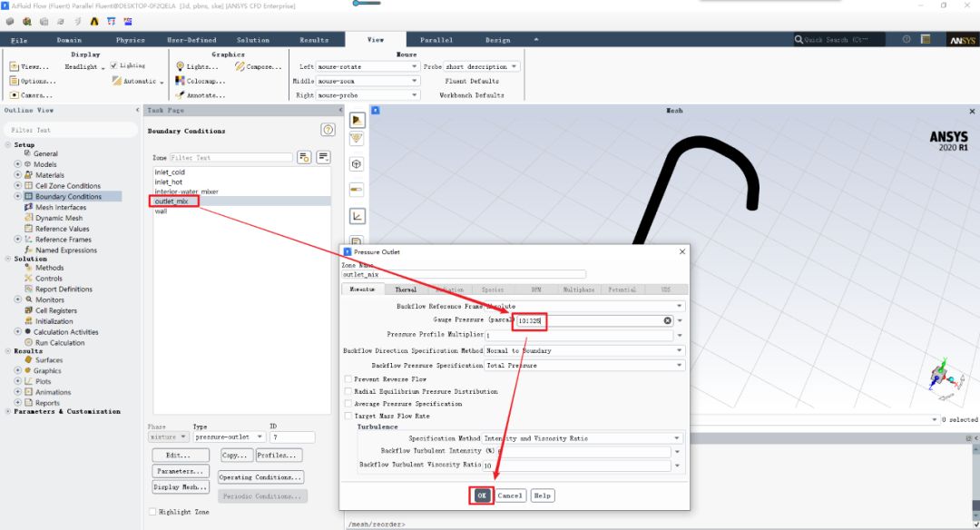Click the zone filter options icon

[x=304, y=158]
